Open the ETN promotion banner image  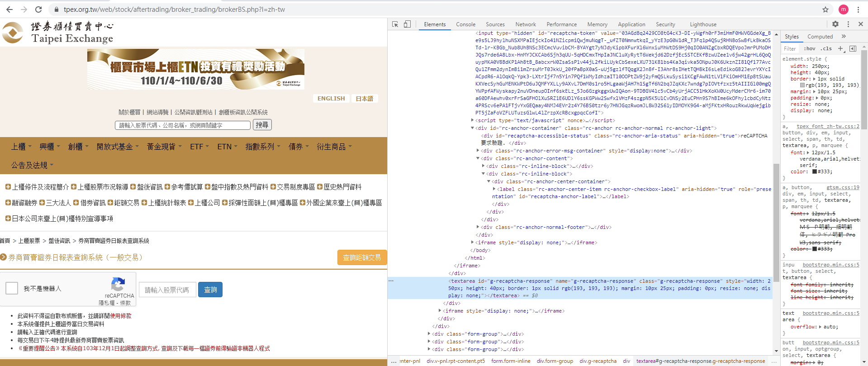pyautogui.click(x=196, y=69)
